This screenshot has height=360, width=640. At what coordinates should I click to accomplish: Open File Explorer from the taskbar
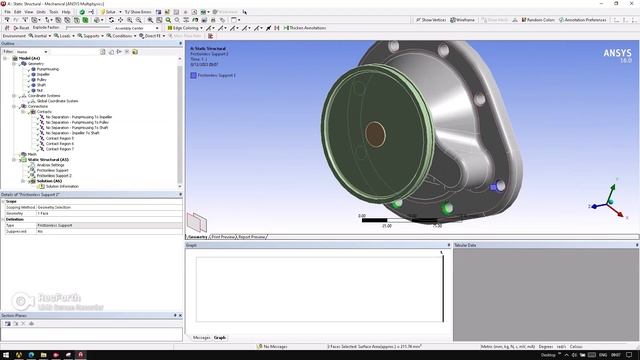click(x=43, y=355)
